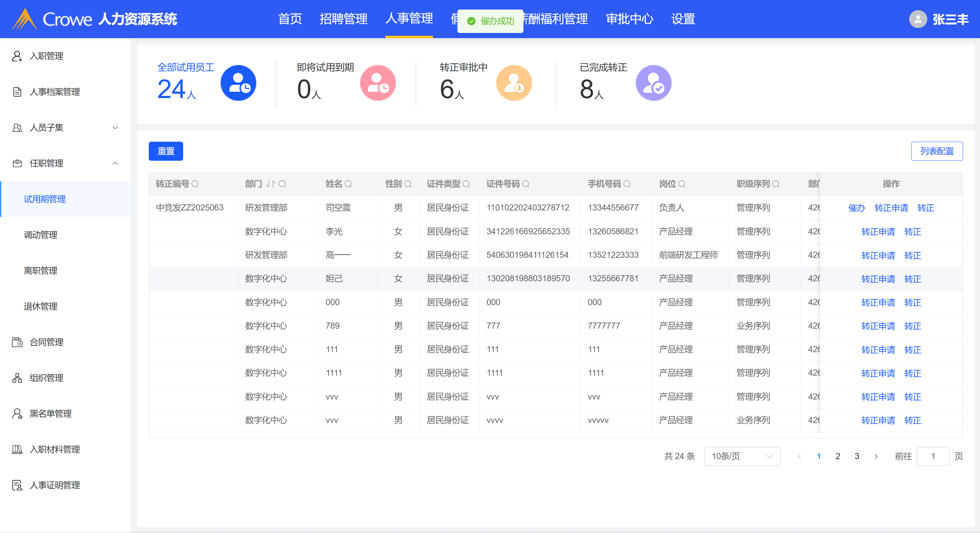
Task: Go to next page using arrow
Action: point(876,456)
